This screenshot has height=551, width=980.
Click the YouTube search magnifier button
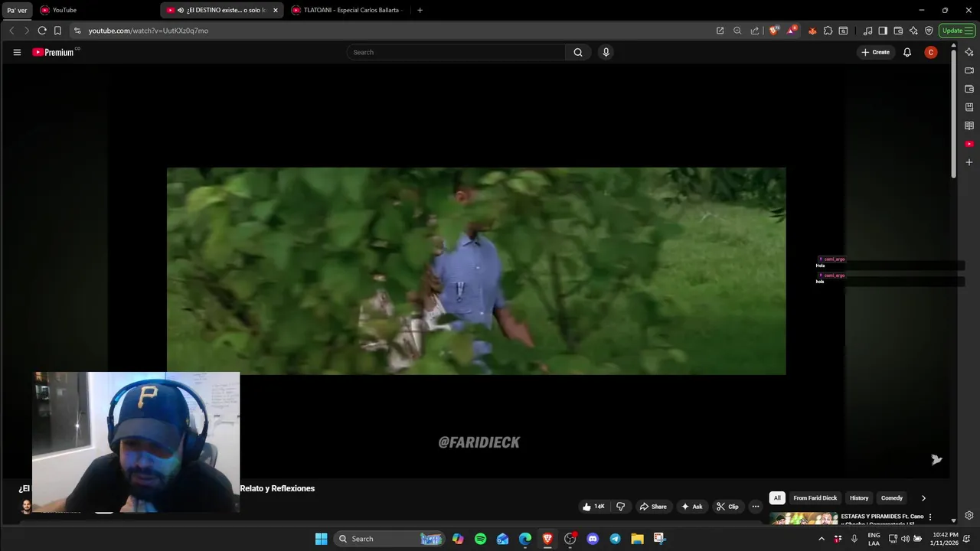click(x=578, y=52)
